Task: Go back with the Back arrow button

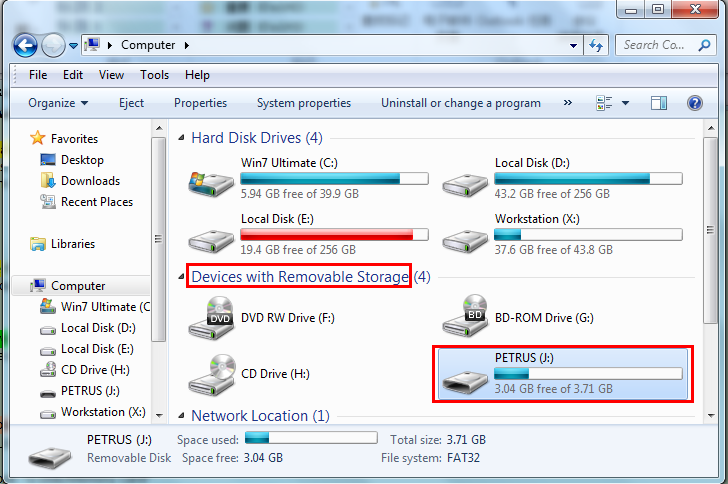Action: (25, 46)
